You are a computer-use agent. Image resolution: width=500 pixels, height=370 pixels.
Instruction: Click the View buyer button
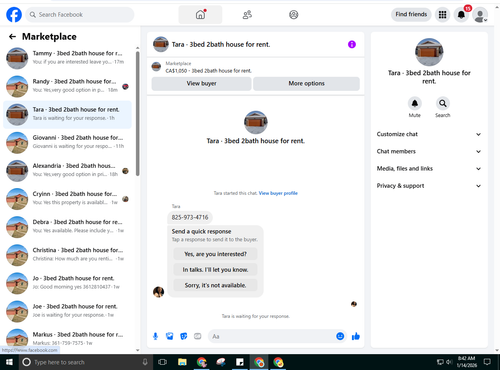(x=201, y=84)
